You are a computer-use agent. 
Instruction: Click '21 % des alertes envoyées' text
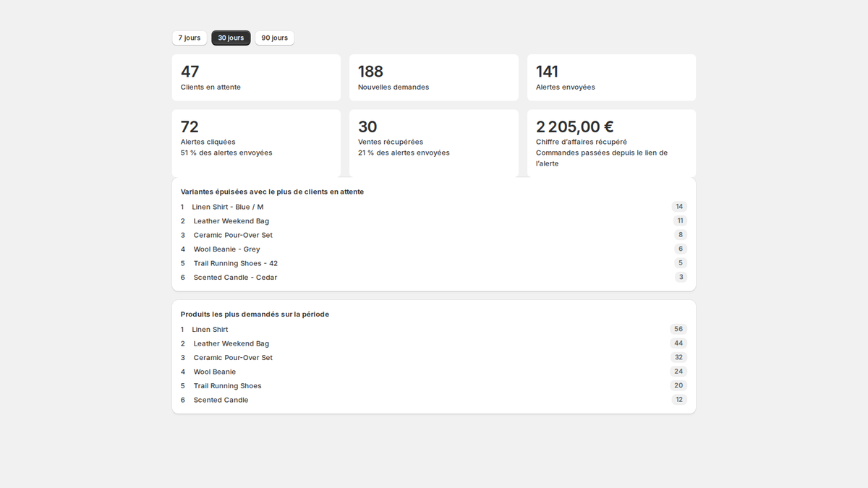tap(404, 153)
